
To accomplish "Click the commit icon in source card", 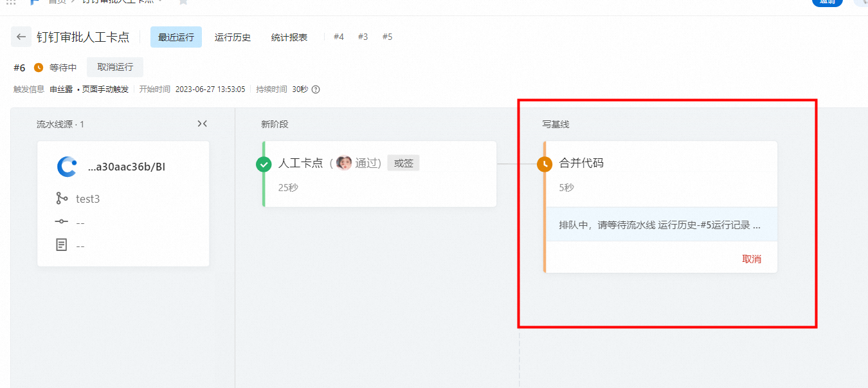I will click(62, 221).
